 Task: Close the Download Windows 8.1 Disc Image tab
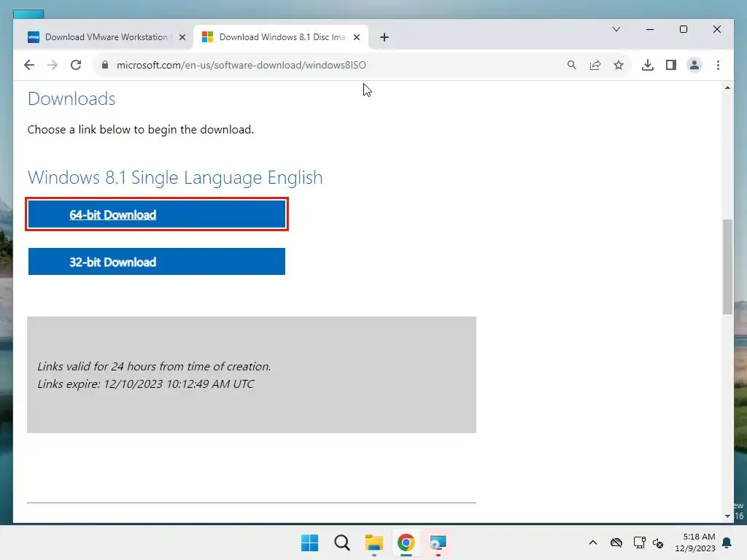356,37
